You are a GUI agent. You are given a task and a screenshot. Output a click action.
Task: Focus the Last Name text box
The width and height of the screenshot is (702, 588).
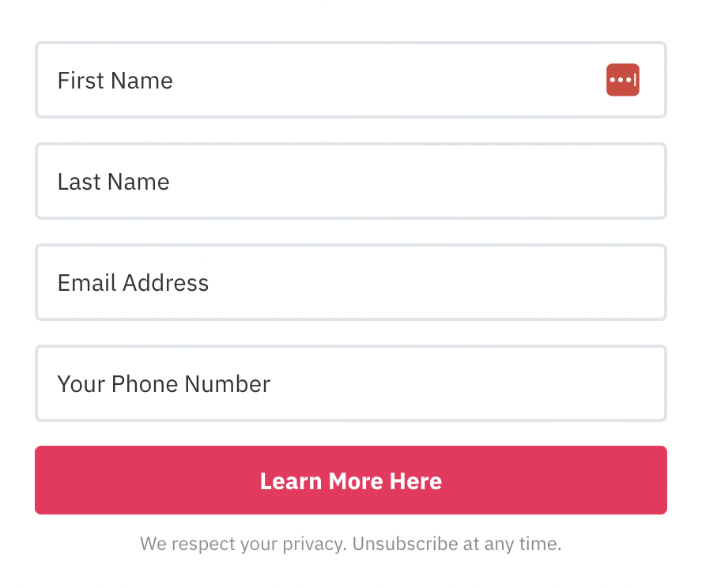(x=350, y=181)
